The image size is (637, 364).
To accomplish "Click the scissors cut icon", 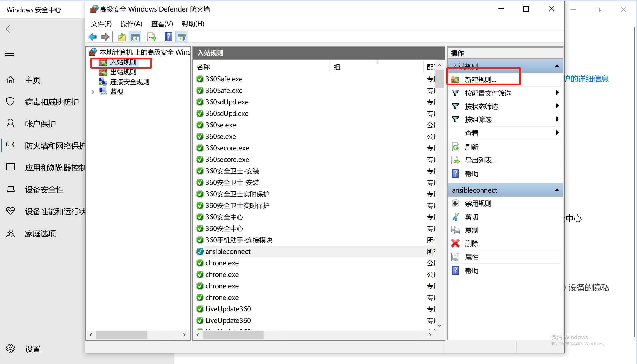I will click(x=455, y=217).
